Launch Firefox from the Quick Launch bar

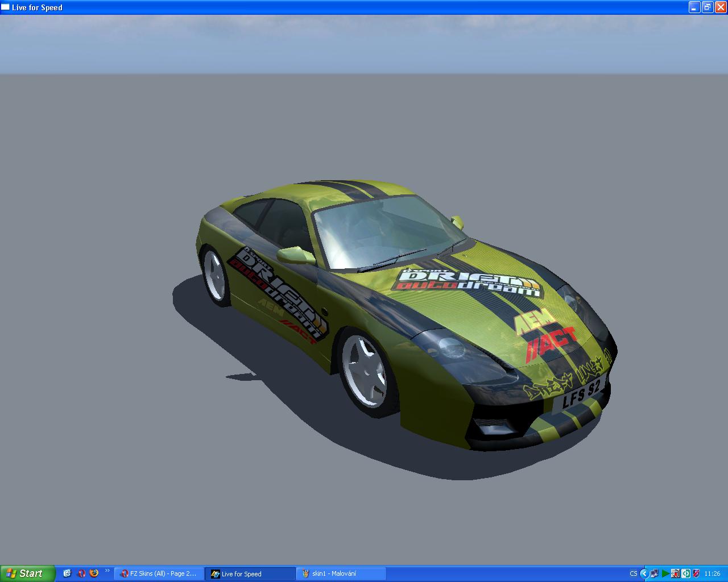pyautogui.click(x=94, y=573)
